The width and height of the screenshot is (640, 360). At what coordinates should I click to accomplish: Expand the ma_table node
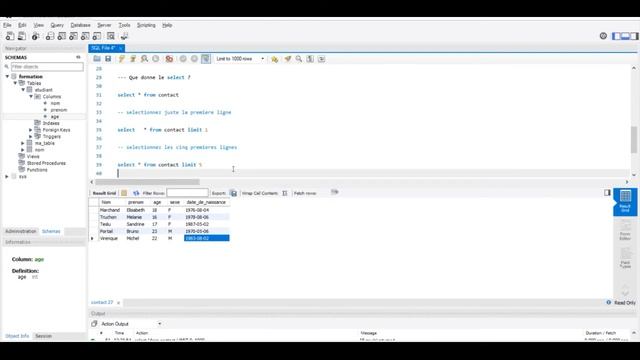point(23,143)
